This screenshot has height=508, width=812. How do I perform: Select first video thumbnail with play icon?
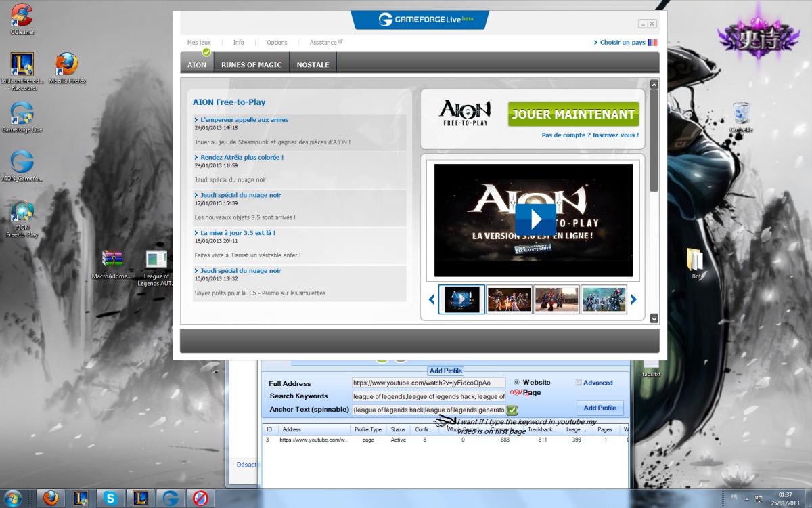[x=461, y=299]
